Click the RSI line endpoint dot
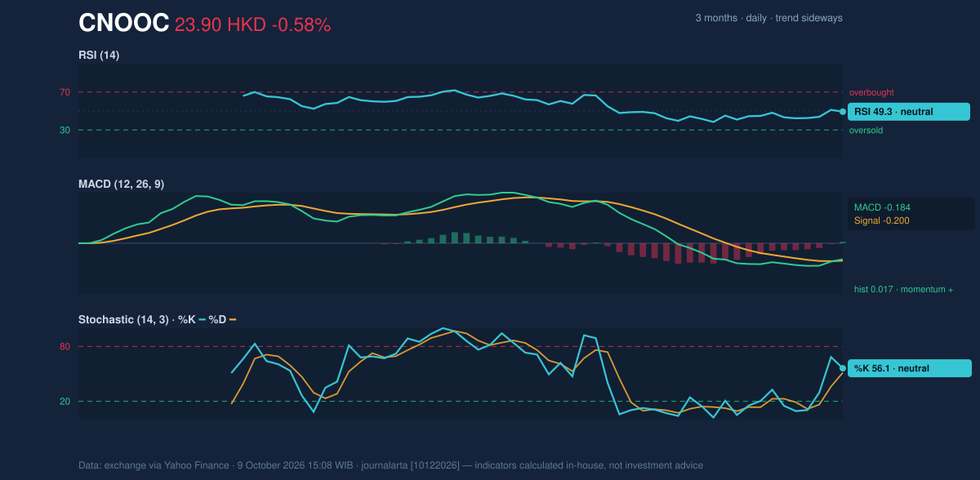980x480 pixels. tap(843, 112)
